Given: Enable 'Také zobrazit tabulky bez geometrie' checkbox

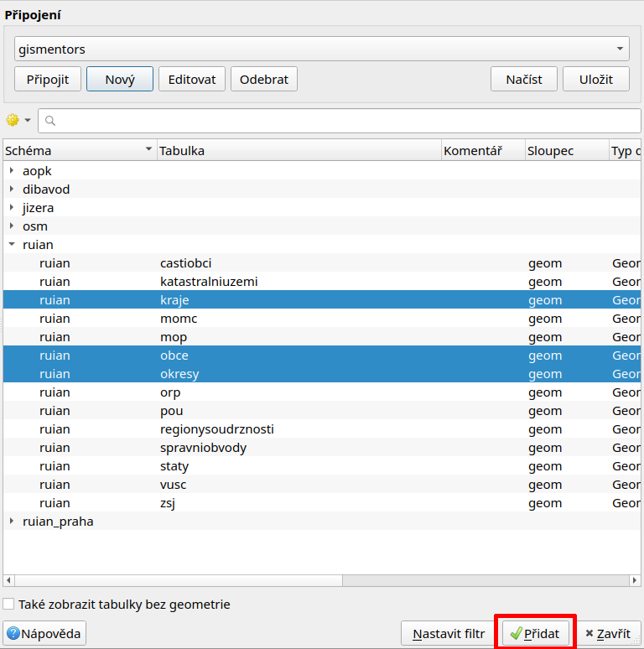Looking at the screenshot, I should point(8,604).
